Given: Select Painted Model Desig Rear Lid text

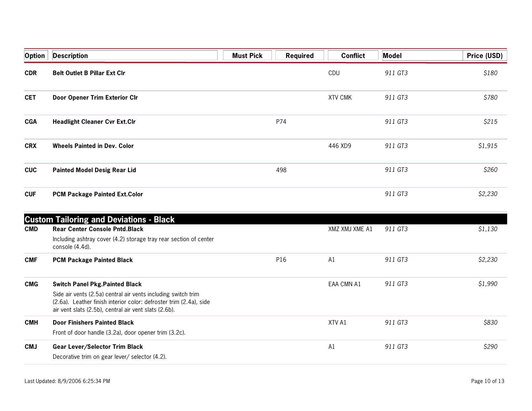Looking at the screenshot, I should tap(94, 170).
